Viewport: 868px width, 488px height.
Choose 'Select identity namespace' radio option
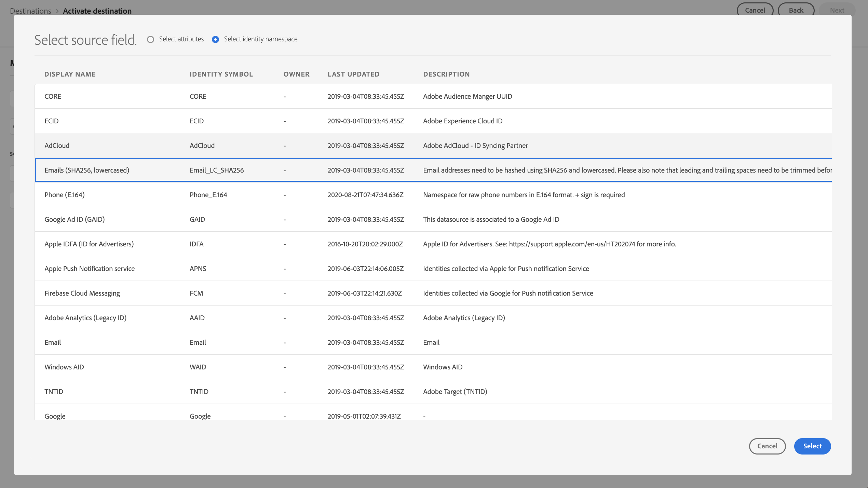coord(215,39)
